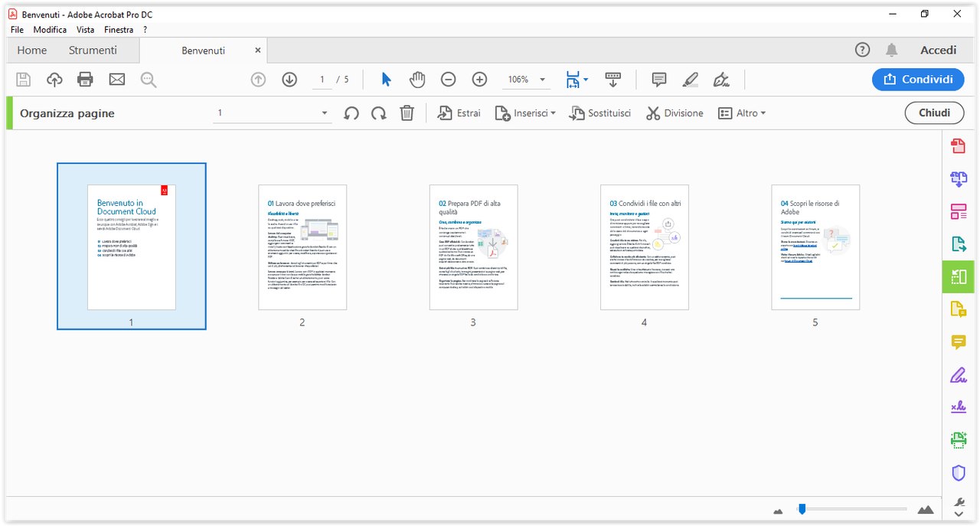Screen dimensions: 980x526
Task: Open the pink Edit PDF layout tool
Action: click(x=959, y=211)
